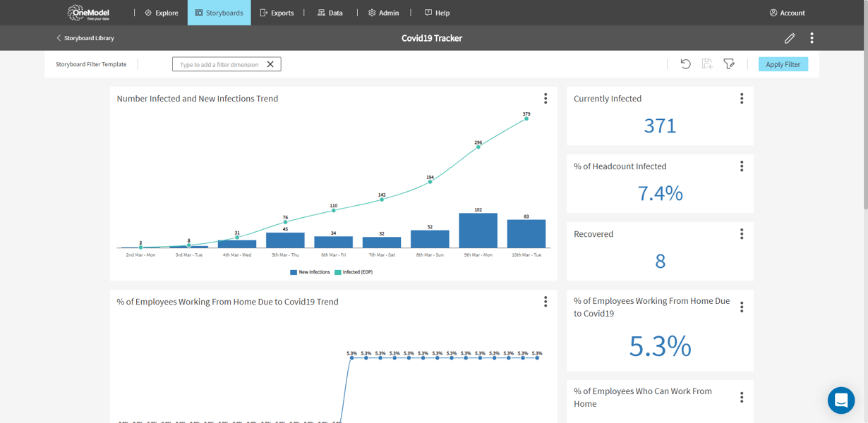
Task: Open options menu for Number Infected trend chart
Action: 545,99
